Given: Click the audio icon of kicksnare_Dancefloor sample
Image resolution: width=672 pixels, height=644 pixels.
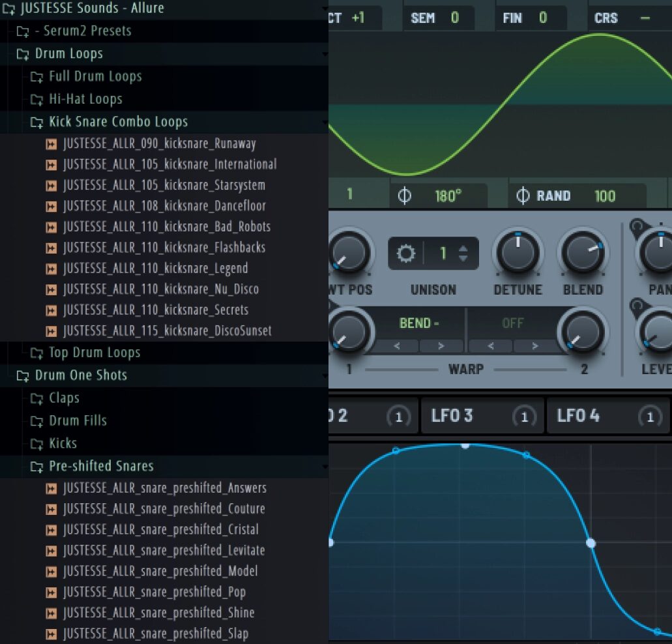Looking at the screenshot, I should tap(51, 207).
